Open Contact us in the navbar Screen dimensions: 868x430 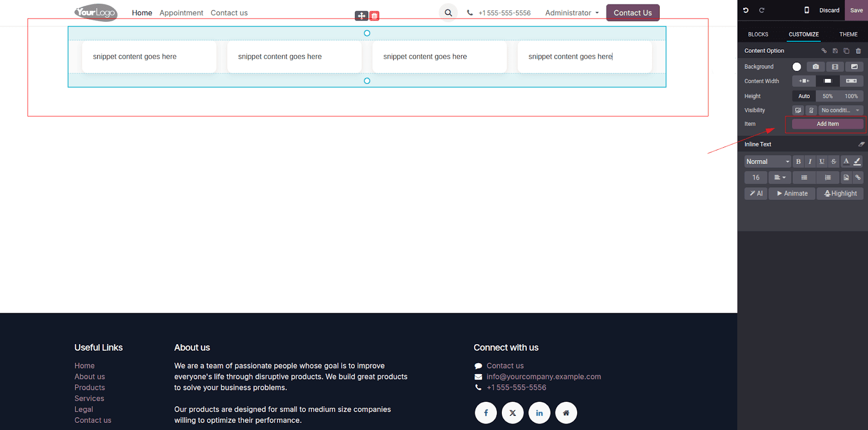click(x=229, y=12)
